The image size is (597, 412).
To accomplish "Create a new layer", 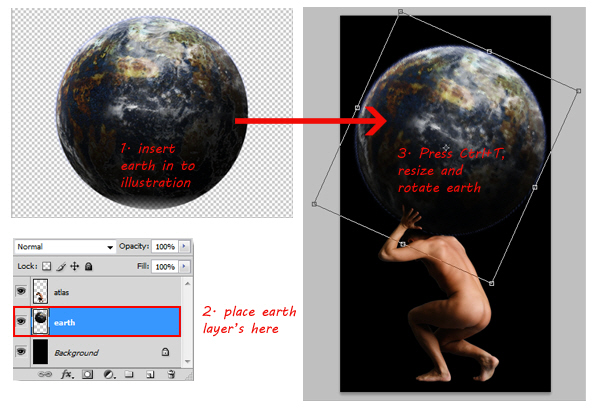I will click(x=150, y=375).
